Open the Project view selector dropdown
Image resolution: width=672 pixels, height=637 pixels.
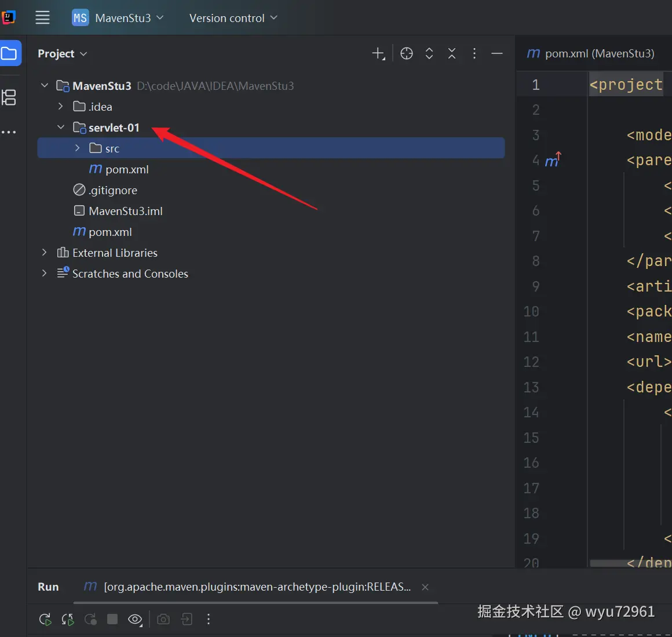tap(63, 53)
